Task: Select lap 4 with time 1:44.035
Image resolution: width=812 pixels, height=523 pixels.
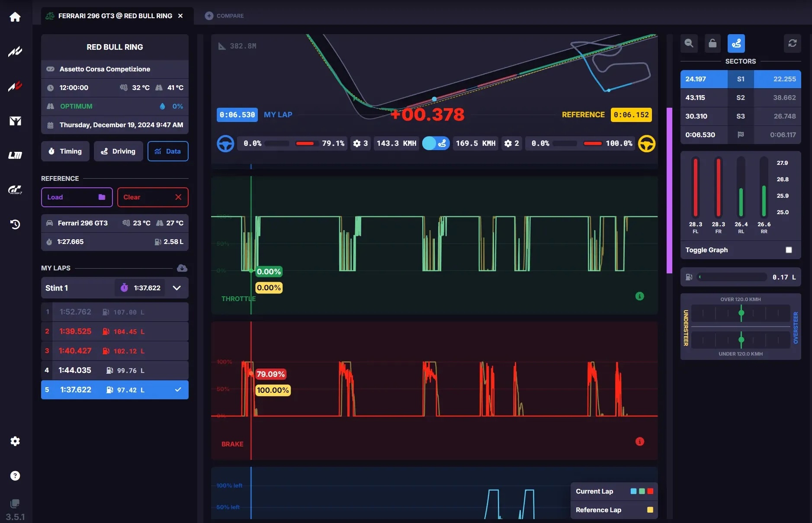Action: pos(115,370)
